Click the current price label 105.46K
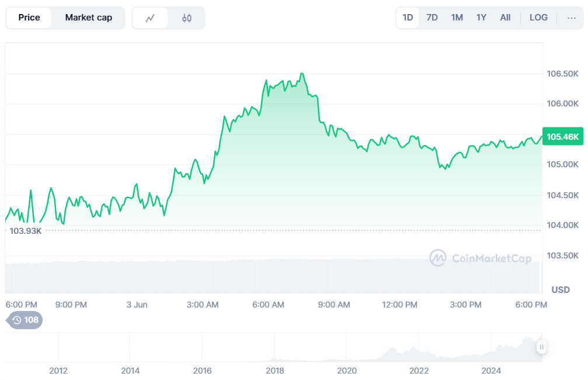This screenshot has height=380, width=588. point(562,137)
